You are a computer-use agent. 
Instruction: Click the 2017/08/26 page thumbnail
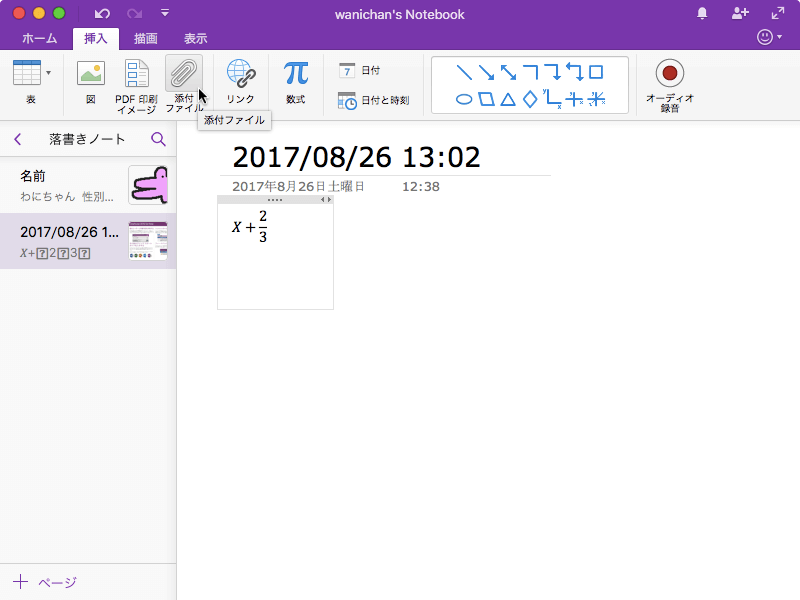click(148, 241)
